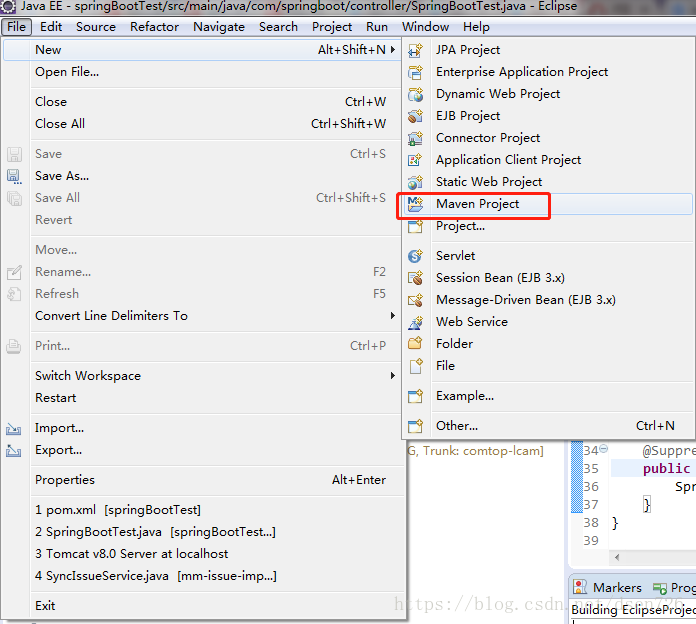This screenshot has height=624, width=696.
Task: Click the Export icon in File menu
Action: (13, 450)
